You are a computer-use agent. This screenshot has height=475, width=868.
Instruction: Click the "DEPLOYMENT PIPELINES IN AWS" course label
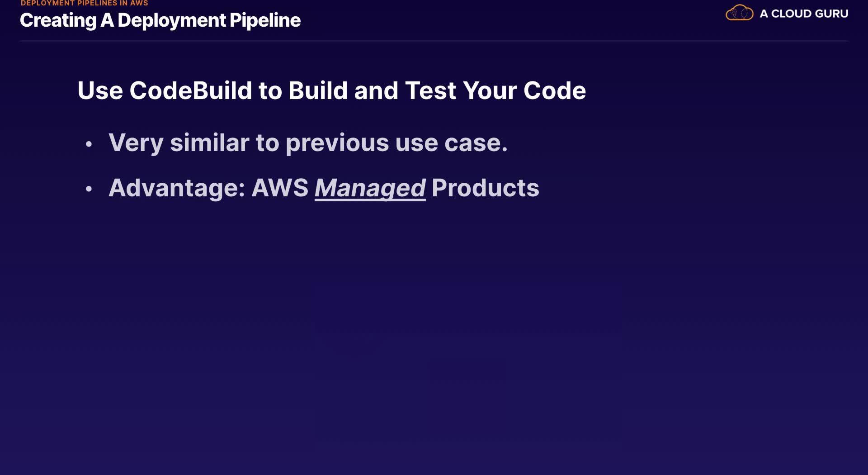click(x=84, y=3)
